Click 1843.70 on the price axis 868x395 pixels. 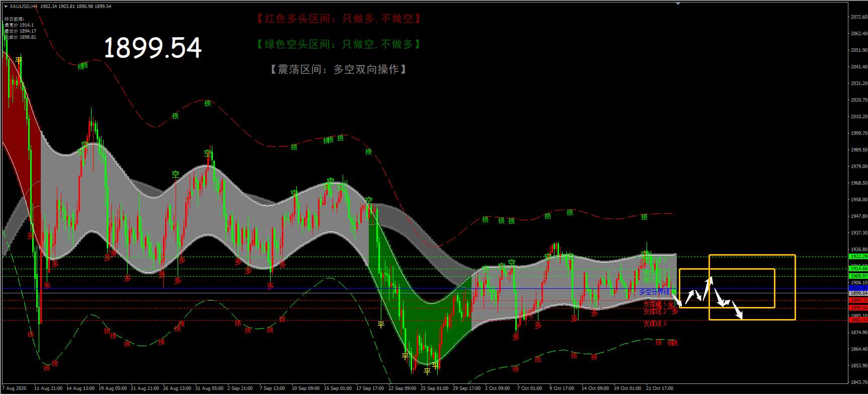tap(858, 382)
